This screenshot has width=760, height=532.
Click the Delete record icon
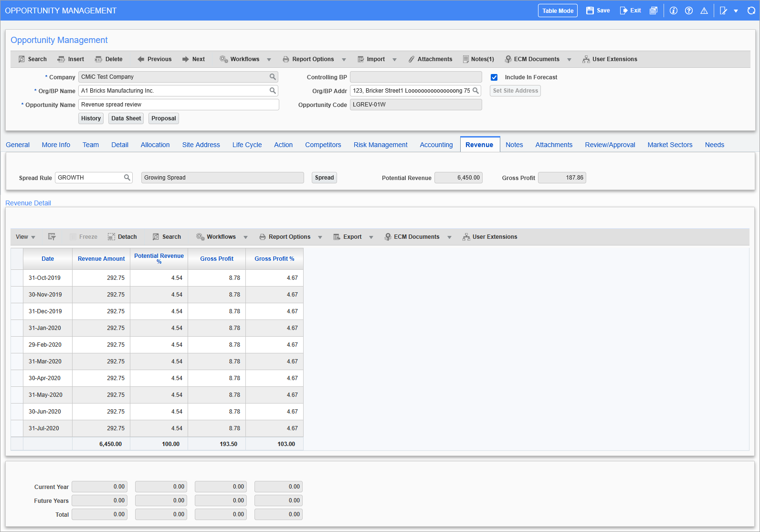point(98,59)
